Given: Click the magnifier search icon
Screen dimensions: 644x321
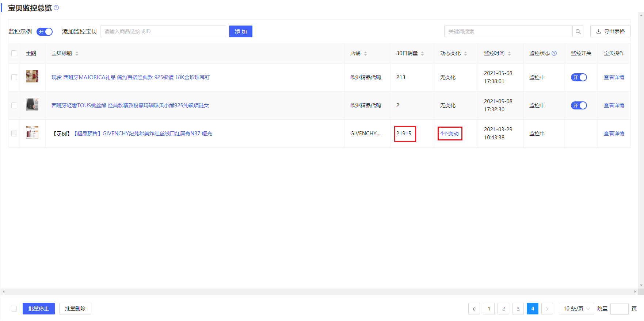Looking at the screenshot, I should 578,32.
